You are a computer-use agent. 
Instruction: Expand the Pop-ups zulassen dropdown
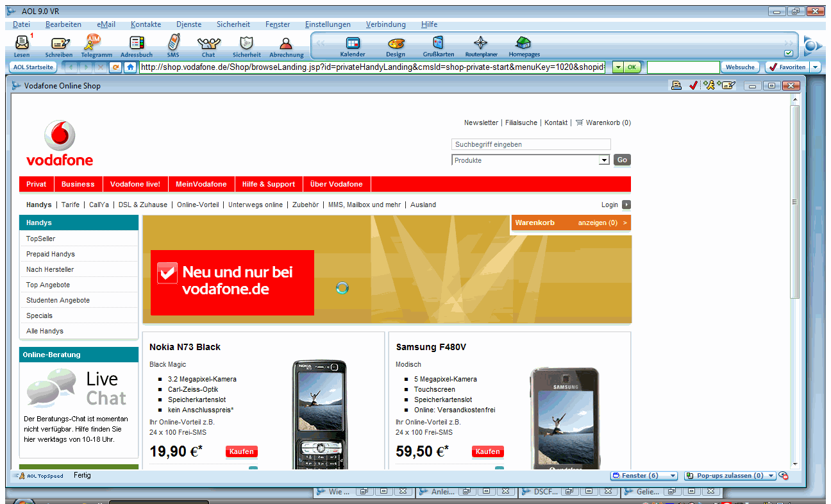[x=771, y=476]
